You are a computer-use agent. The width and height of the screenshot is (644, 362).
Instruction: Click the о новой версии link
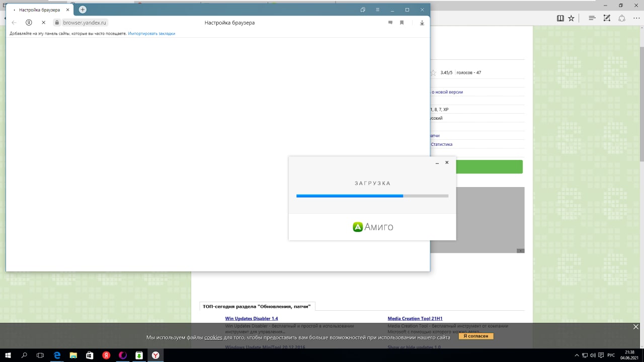[447, 92]
